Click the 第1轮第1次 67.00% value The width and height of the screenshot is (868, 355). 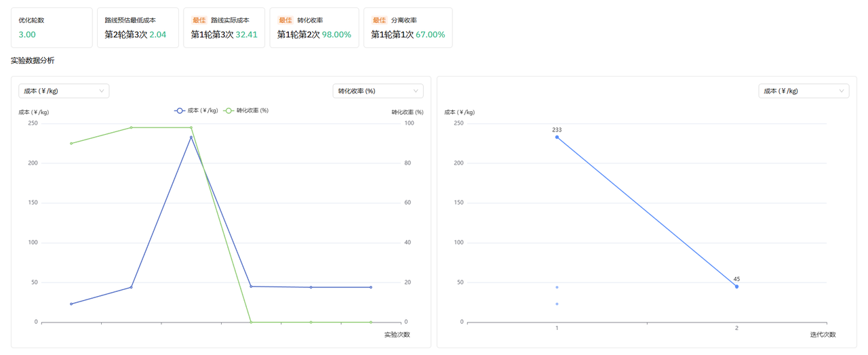[408, 35]
